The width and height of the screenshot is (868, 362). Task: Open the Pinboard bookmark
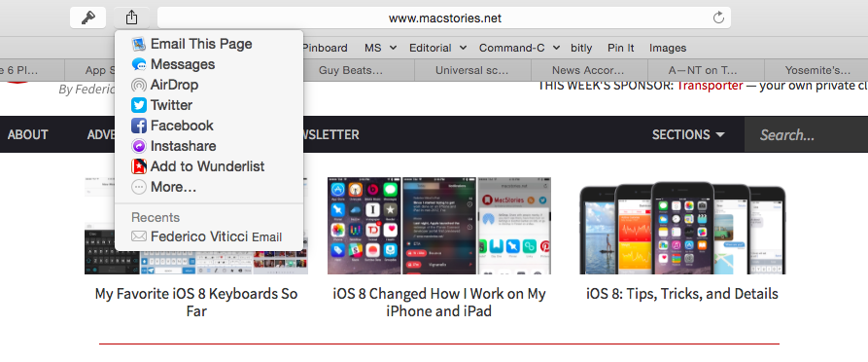tap(325, 49)
